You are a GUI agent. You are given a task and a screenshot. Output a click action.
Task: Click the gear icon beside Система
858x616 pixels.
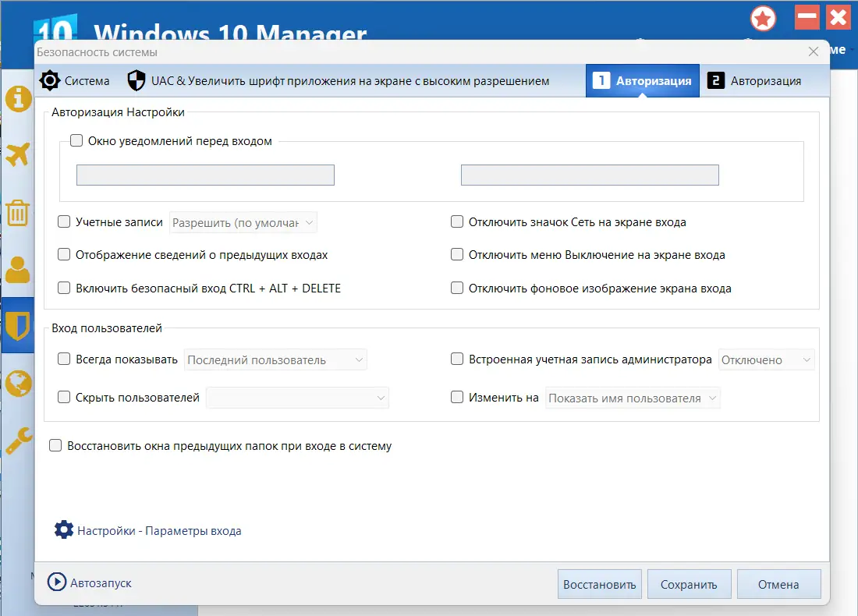(50, 81)
